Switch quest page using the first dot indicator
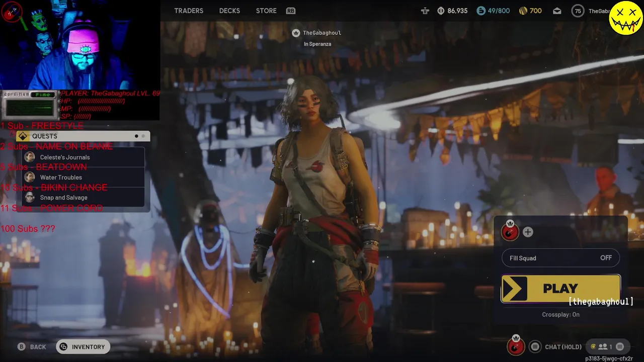The height and width of the screenshot is (362, 644). [x=136, y=136]
